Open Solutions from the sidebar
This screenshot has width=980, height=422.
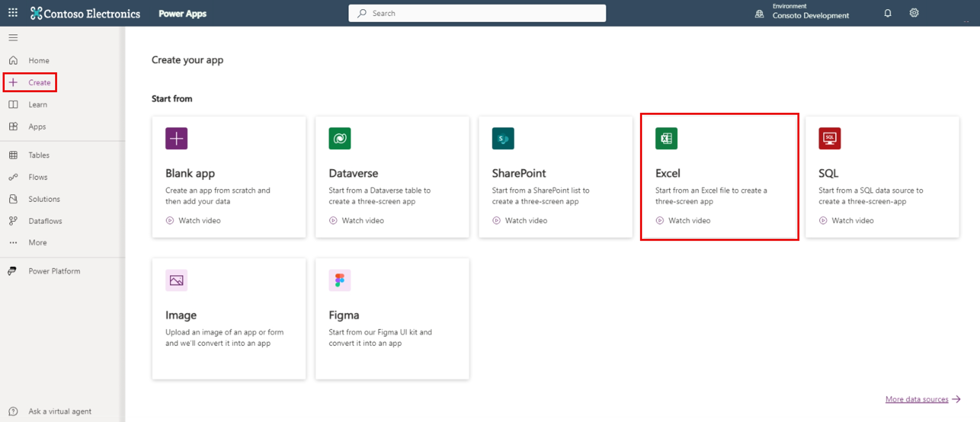click(x=44, y=199)
